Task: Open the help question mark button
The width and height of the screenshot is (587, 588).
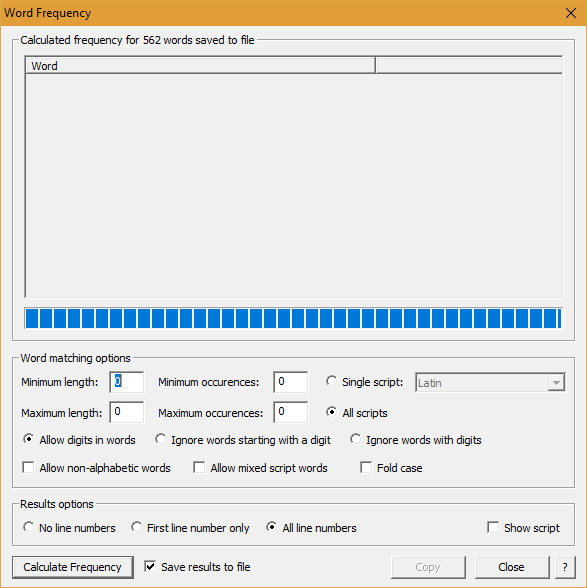Action: (565, 567)
